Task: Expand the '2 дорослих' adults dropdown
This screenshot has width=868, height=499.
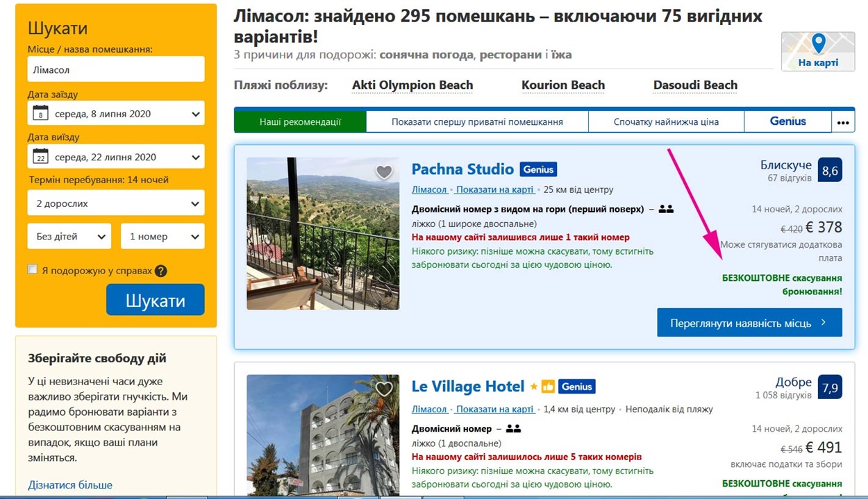Action: coord(116,203)
